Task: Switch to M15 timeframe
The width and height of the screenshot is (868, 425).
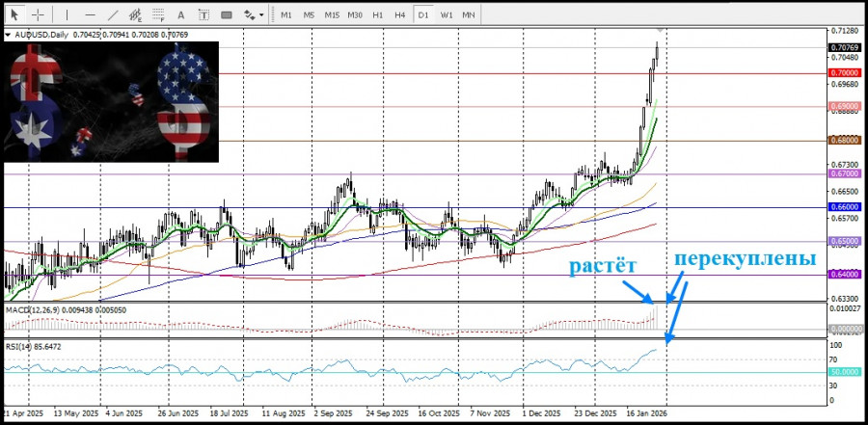Action: [332, 15]
